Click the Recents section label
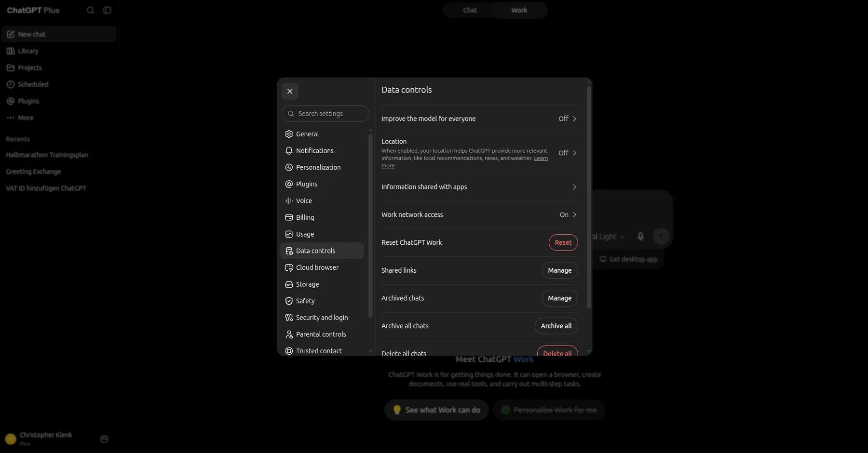 click(18, 139)
